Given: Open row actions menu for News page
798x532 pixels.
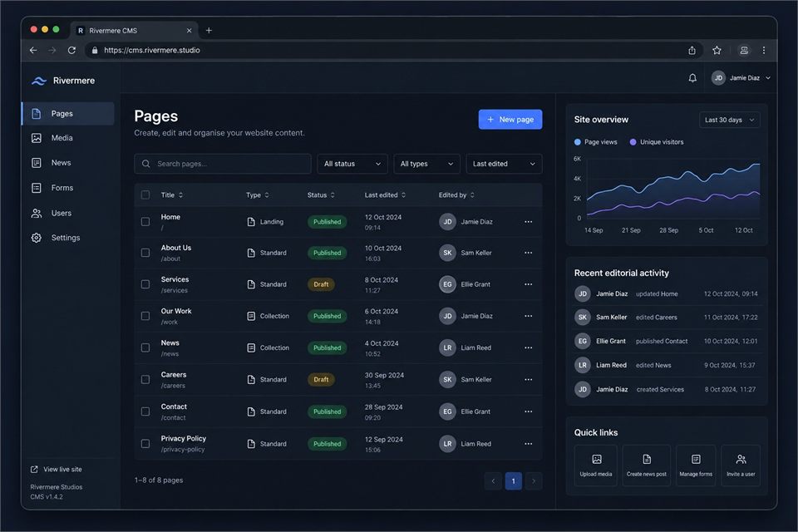Looking at the screenshot, I should [529, 347].
